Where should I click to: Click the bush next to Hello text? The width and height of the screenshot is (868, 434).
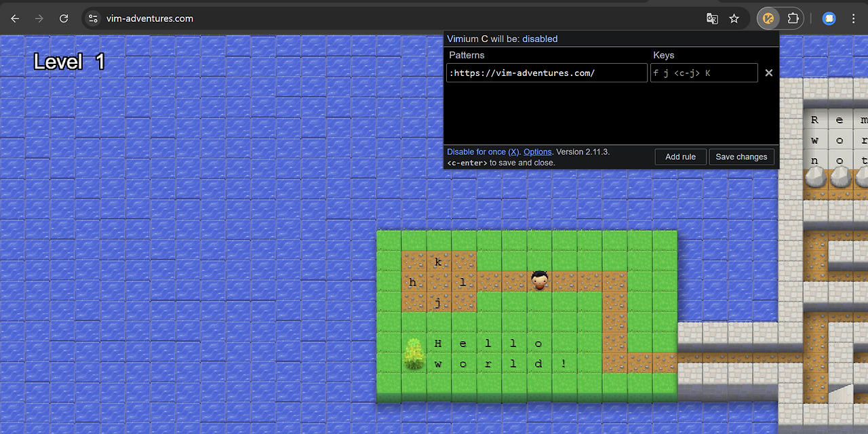pyautogui.click(x=414, y=354)
